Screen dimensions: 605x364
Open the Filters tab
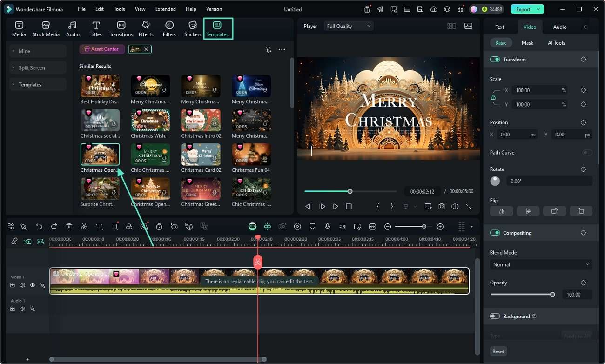[x=169, y=29]
